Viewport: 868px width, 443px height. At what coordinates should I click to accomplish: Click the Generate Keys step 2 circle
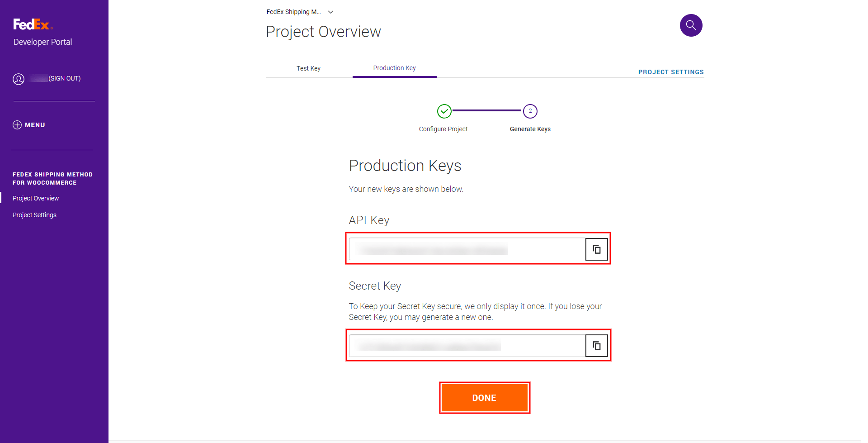(530, 111)
